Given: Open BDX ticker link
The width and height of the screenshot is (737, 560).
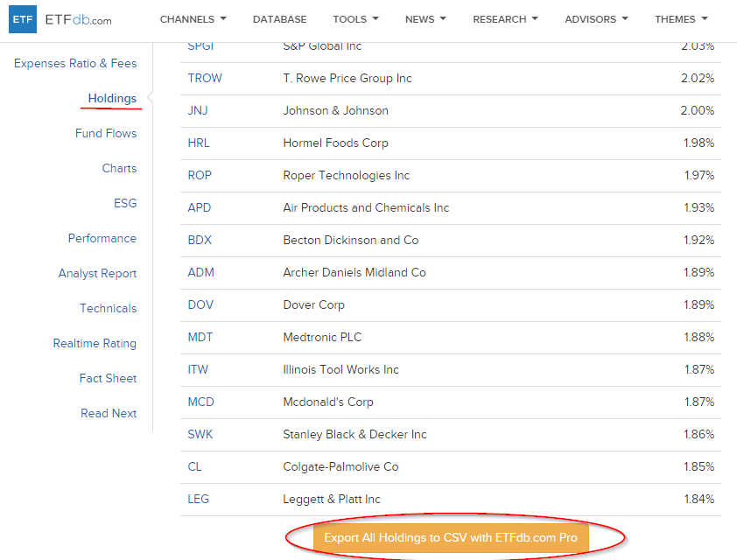Looking at the screenshot, I should tap(200, 240).
